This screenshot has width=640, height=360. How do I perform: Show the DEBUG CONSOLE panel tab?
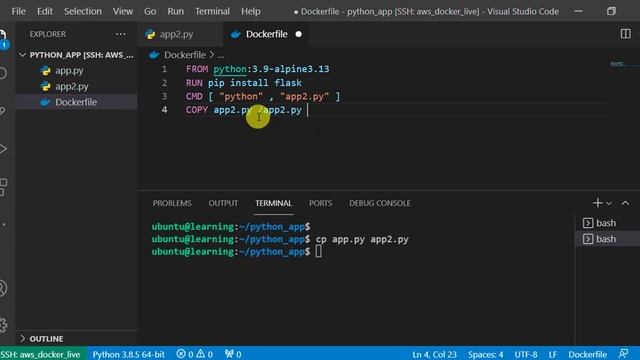(380, 203)
